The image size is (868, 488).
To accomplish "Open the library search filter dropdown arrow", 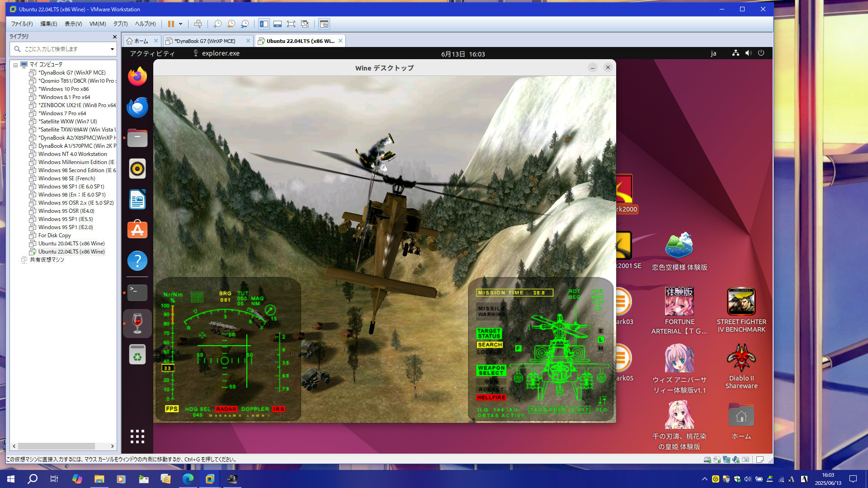I will [x=112, y=49].
